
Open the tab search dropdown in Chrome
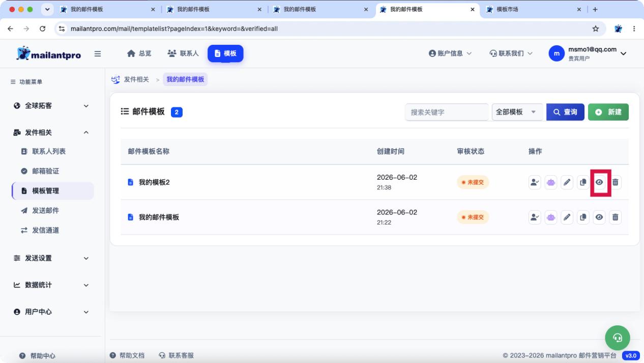click(48, 9)
